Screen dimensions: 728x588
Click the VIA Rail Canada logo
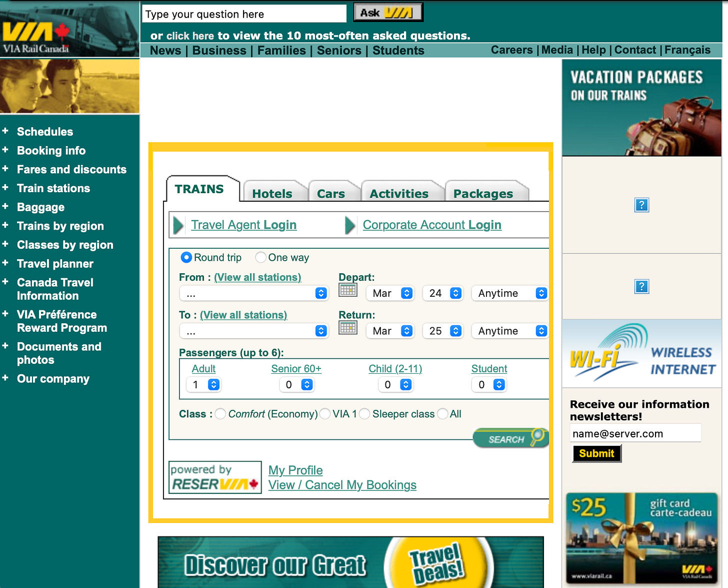click(35, 38)
